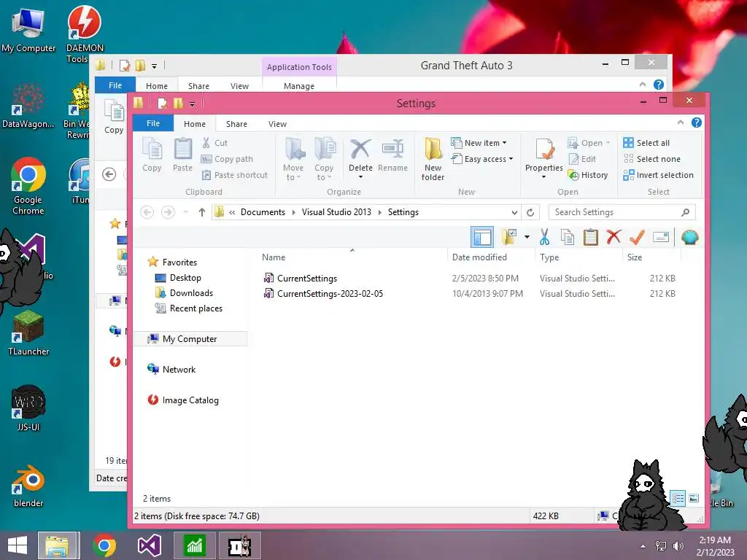Select the CurrentSettings file

[x=307, y=278]
